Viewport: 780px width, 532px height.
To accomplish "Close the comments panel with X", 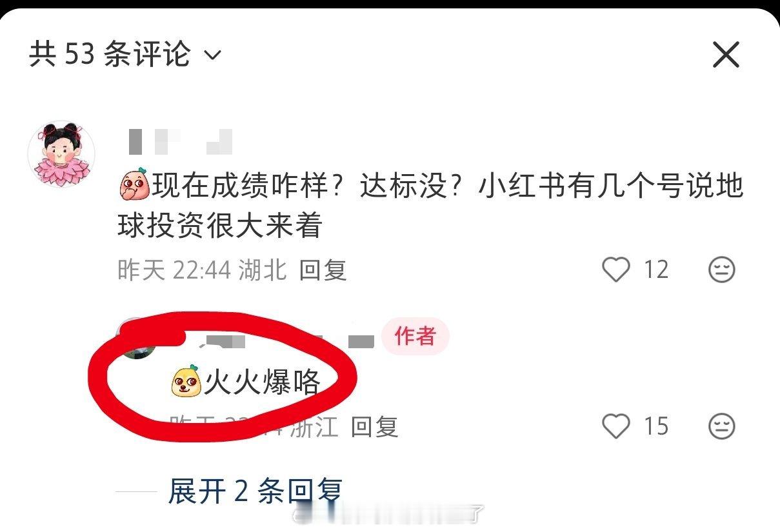I will tap(726, 55).
